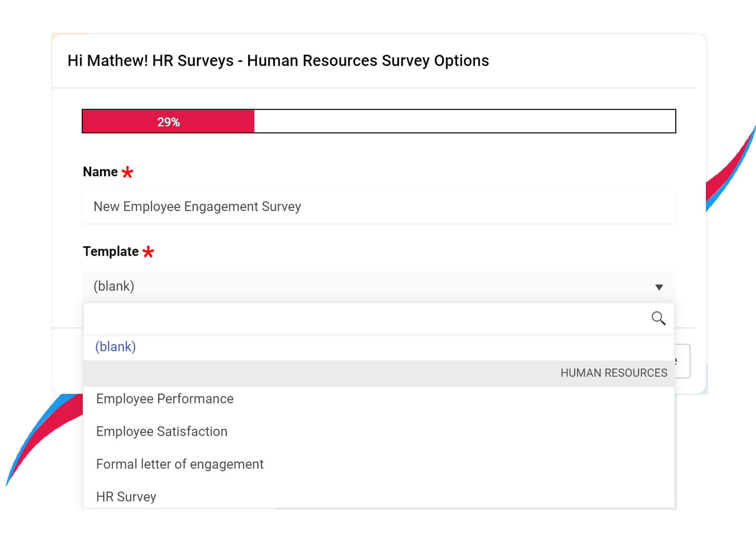756x552 pixels.
Task: Click the 29% progress bar
Action: pyautogui.click(x=169, y=122)
